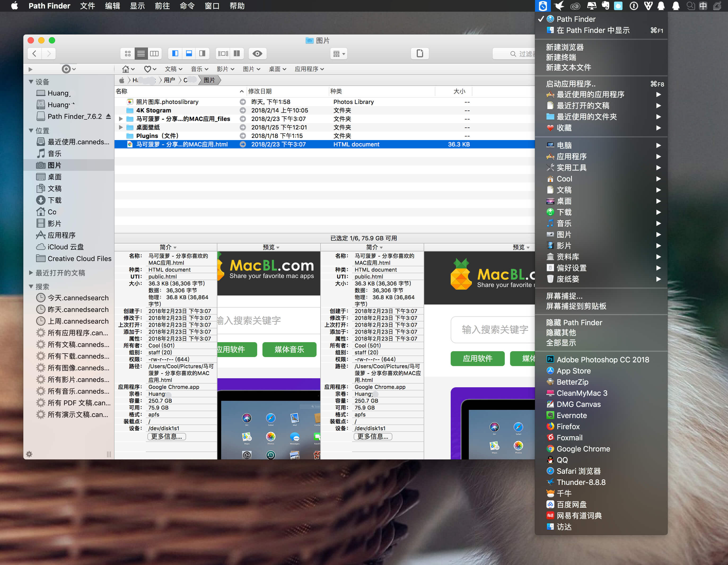Image resolution: width=728 pixels, height=565 pixels.
Task: Open the home folder dropdown in favorites bar
Action: 128,69
